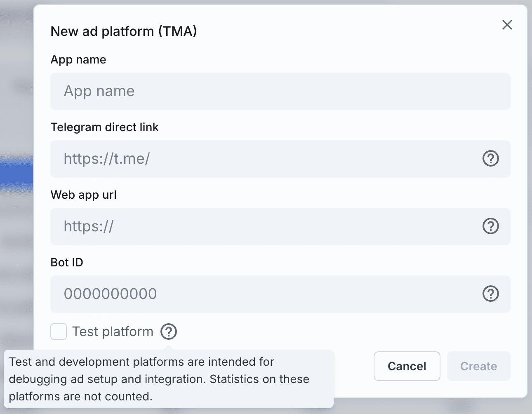This screenshot has height=414, width=532.
Task: Click the "Test platform" label text
Action: tap(113, 332)
